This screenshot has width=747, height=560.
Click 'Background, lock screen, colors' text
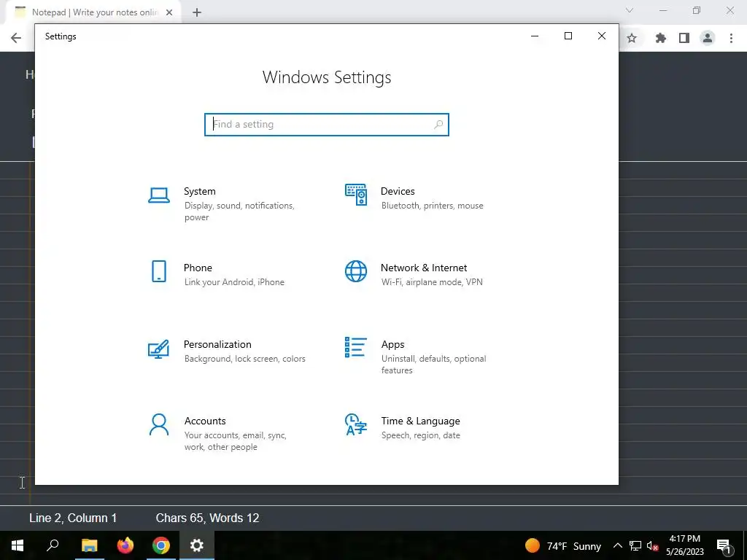tap(245, 359)
